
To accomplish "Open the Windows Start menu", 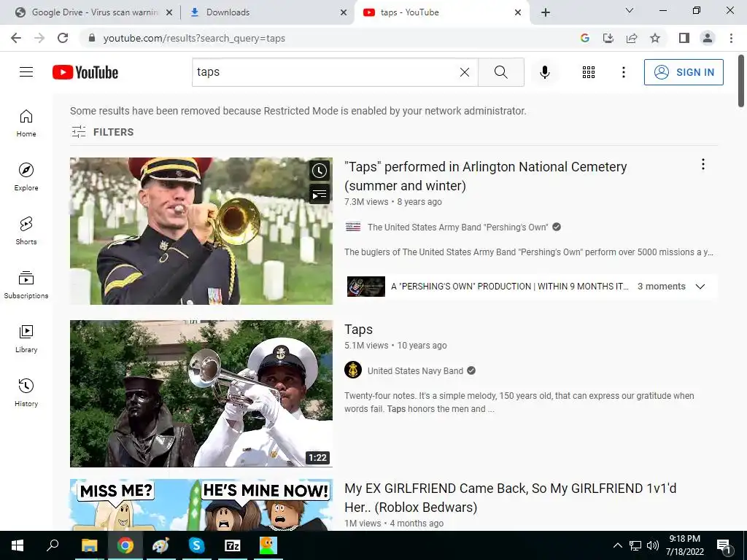I will [x=18, y=545].
